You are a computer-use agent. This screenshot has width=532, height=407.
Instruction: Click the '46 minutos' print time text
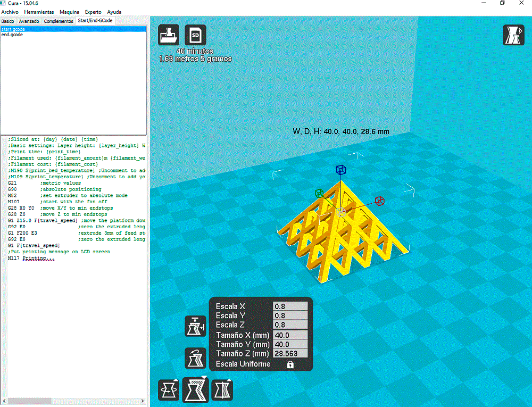coord(195,51)
